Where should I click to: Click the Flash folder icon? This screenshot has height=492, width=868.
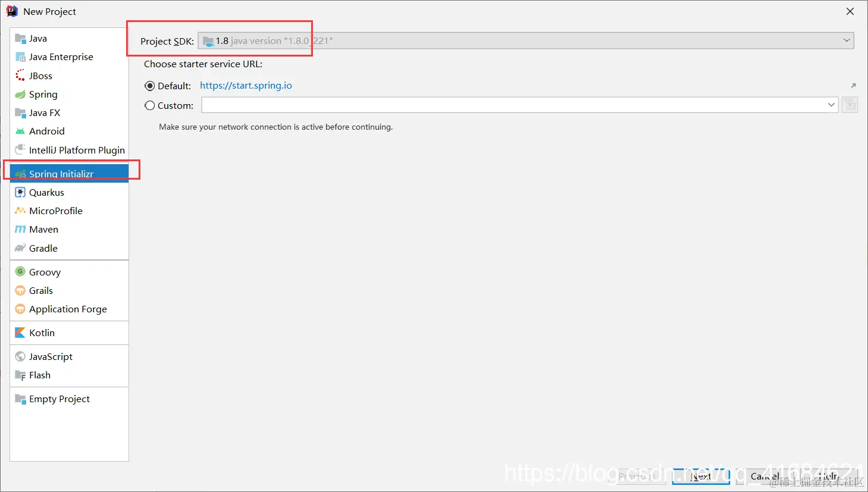click(20, 375)
